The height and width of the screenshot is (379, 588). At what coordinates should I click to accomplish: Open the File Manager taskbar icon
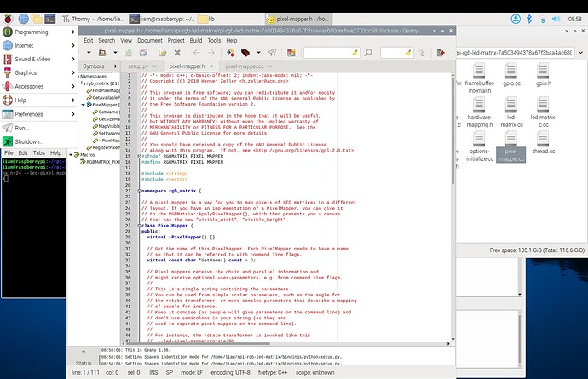37,19
